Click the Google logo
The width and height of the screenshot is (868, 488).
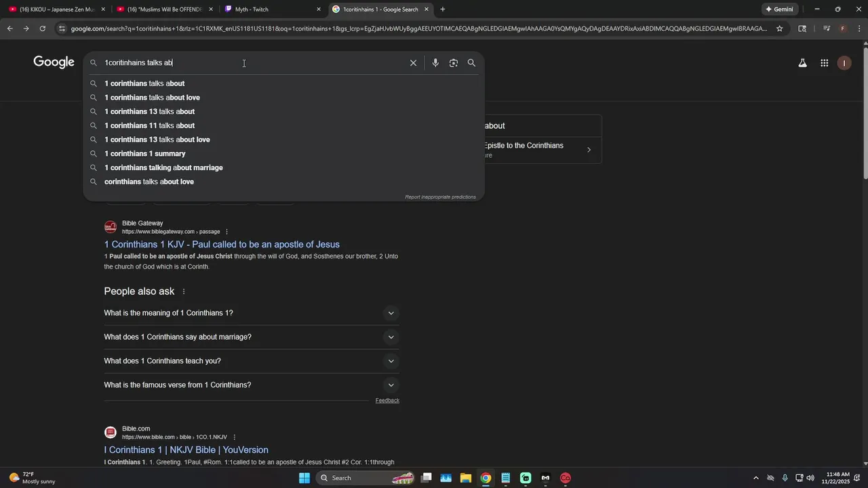54,62
